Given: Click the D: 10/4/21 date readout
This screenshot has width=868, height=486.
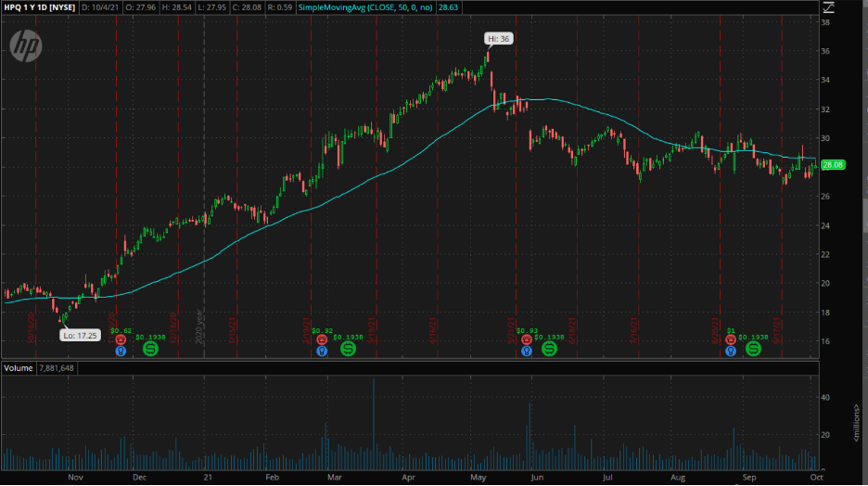Looking at the screenshot, I should click(100, 7).
